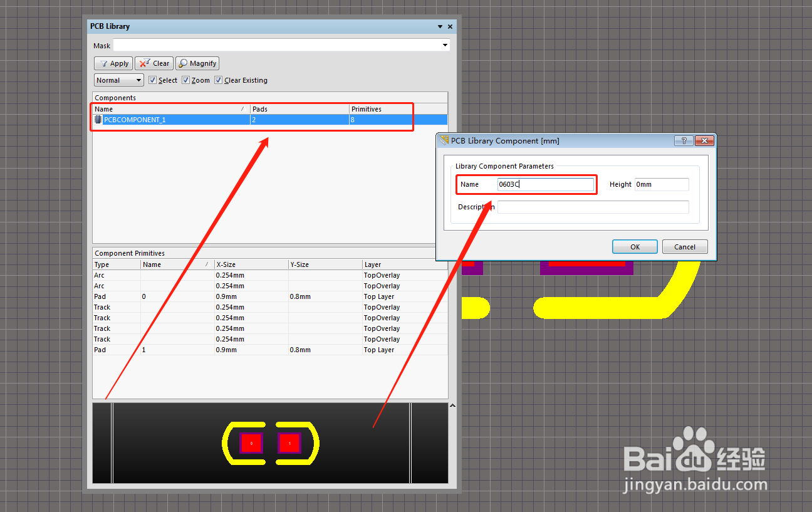812x512 pixels.
Task: Click the Apply filter button
Action: pyautogui.click(x=113, y=63)
